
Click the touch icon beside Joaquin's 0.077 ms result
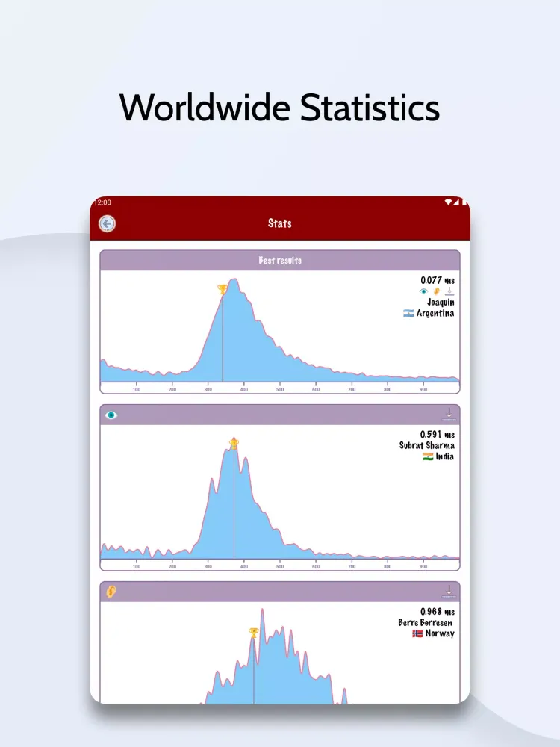click(449, 291)
